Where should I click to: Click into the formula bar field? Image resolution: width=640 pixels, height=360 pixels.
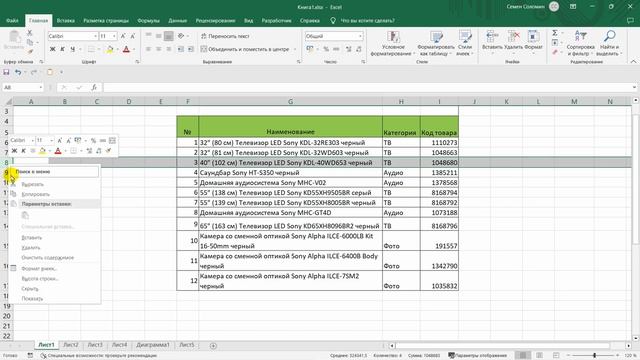pyautogui.click(x=367, y=87)
